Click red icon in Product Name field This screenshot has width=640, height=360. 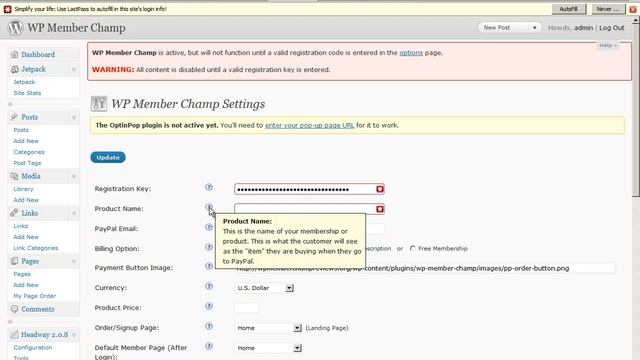pyautogui.click(x=380, y=209)
